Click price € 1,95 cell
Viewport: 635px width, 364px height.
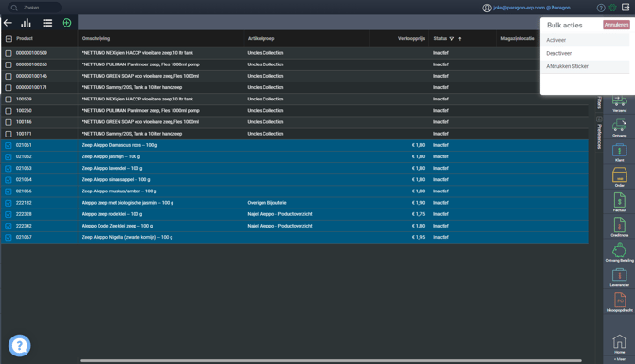[418, 237]
